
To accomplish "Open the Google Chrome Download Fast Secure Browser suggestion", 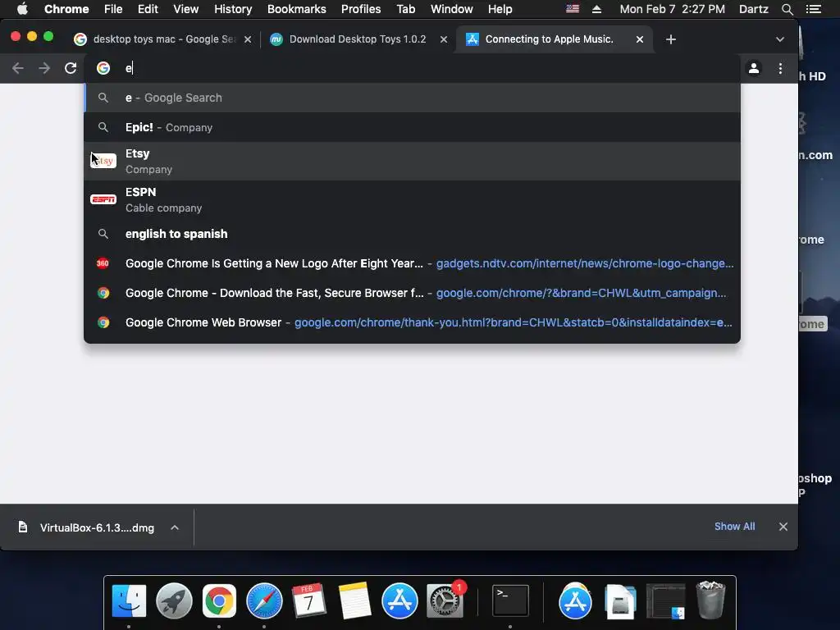I will [x=412, y=293].
